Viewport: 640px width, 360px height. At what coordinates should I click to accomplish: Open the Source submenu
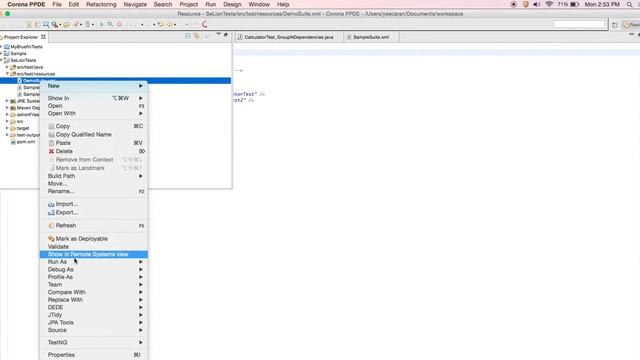pos(94,330)
